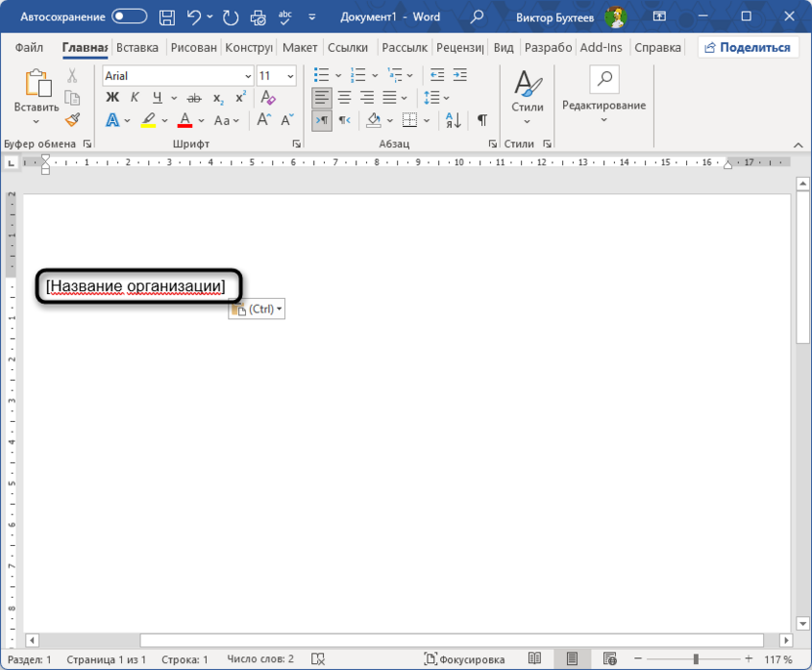
Task: Open the Файл menu
Action: click(29, 47)
